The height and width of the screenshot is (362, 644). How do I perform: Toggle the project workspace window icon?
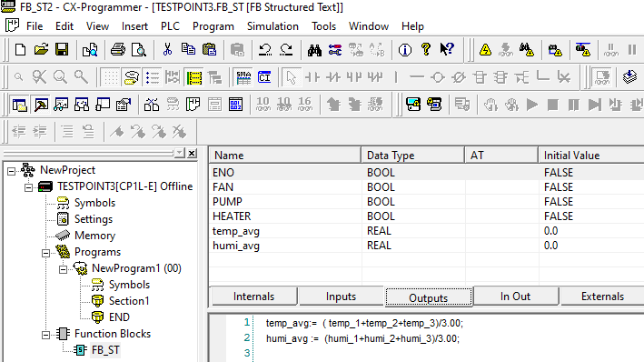pos(19,105)
